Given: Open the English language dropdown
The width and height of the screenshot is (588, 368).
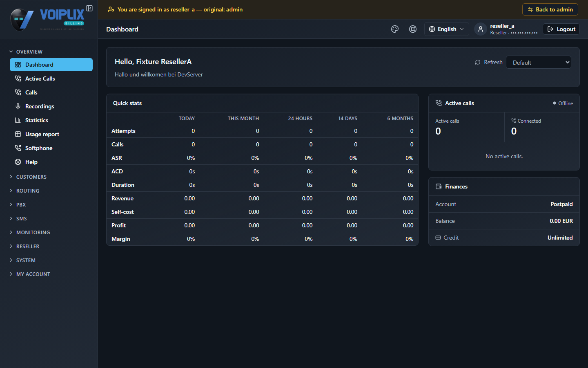Looking at the screenshot, I should point(447,29).
